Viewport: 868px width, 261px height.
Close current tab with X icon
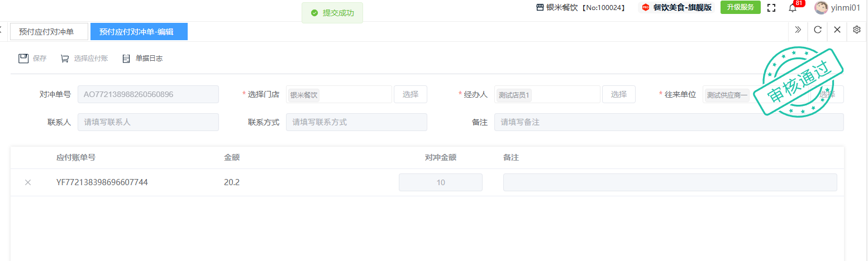coord(837,30)
